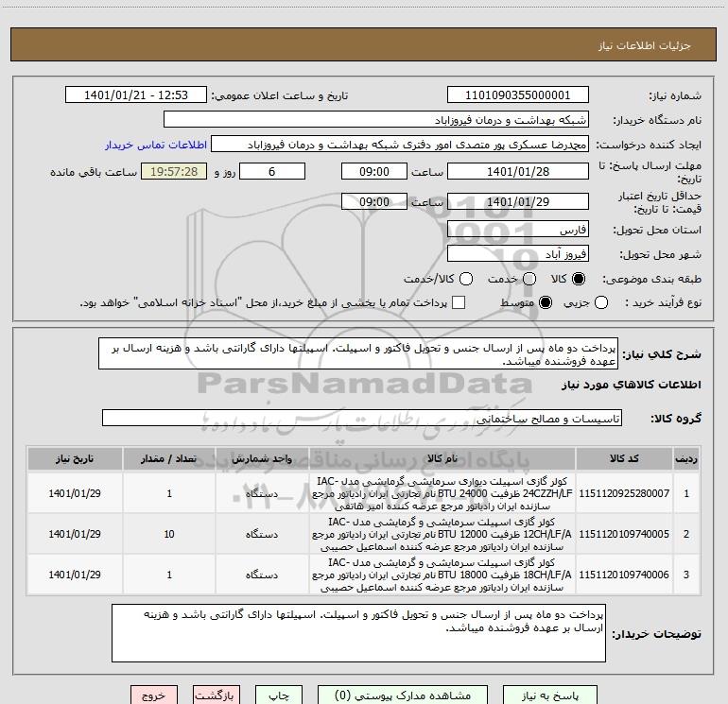Image resolution: width=728 pixels, height=704 pixels.
Task: Click the quantity cell showing 10
Action: click(x=169, y=534)
